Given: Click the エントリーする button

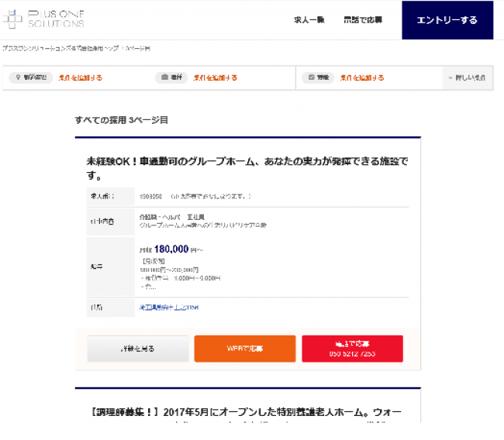Looking at the screenshot, I should (x=447, y=20).
